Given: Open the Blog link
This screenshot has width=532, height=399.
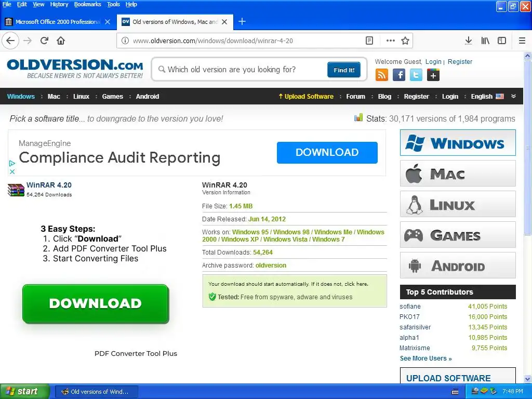Looking at the screenshot, I should [384, 96].
